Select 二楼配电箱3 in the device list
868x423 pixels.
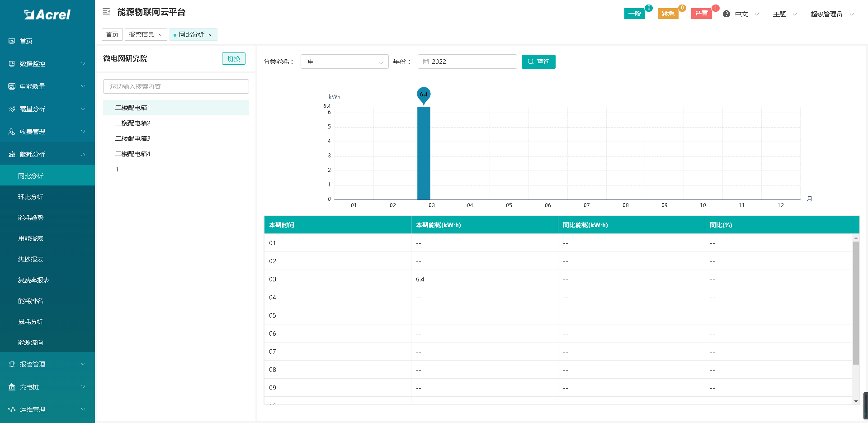[132, 138]
